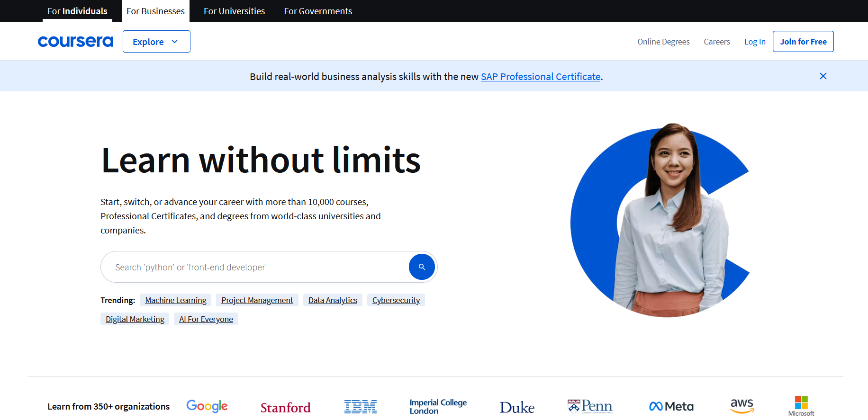
Task: Select the Digital Marketing trending topic
Action: [135, 319]
